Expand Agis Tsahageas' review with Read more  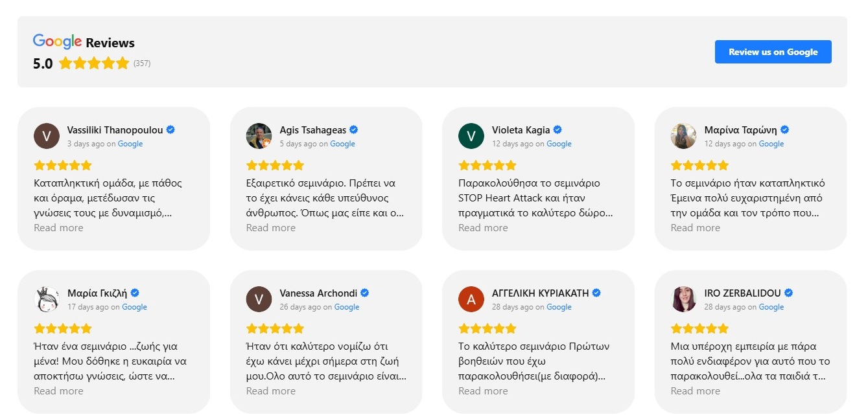point(271,228)
